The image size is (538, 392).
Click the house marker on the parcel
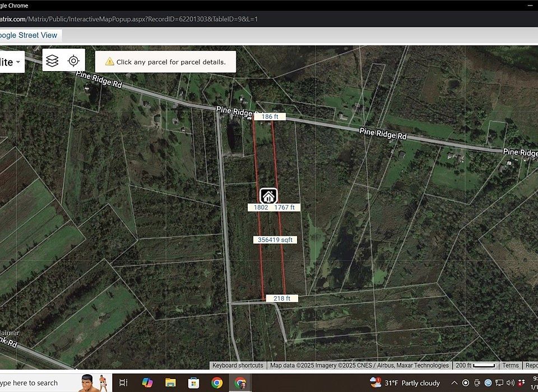[x=268, y=195]
